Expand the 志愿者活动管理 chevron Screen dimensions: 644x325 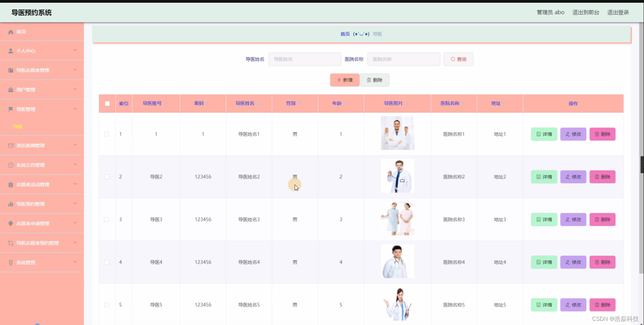(75, 184)
